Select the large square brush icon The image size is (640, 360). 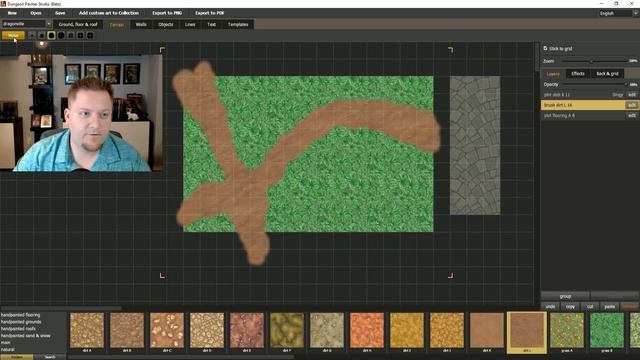click(x=90, y=36)
